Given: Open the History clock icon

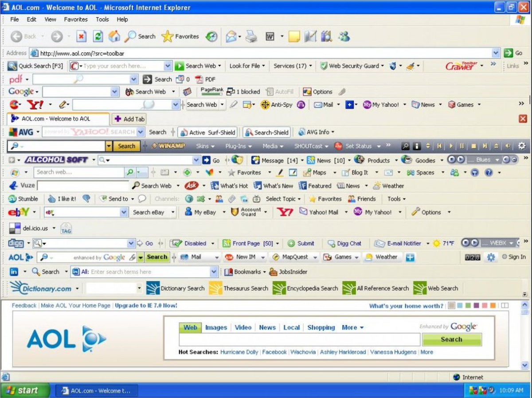Looking at the screenshot, I should [x=211, y=36].
